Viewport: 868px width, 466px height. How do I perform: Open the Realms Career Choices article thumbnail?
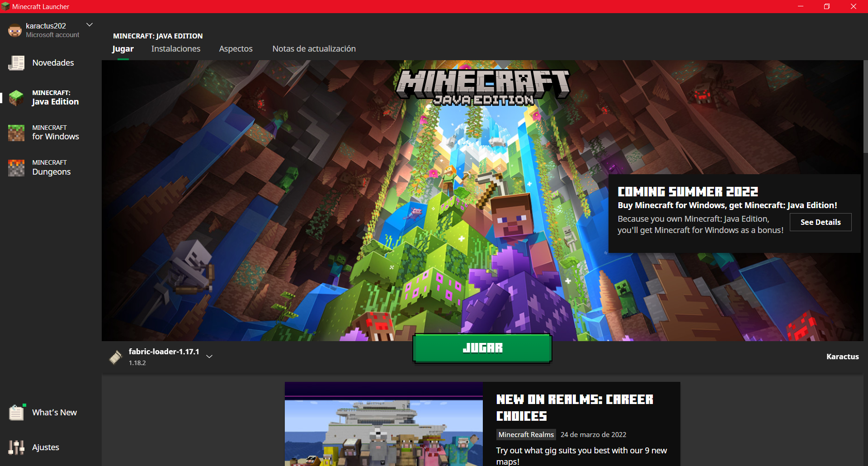click(x=384, y=424)
